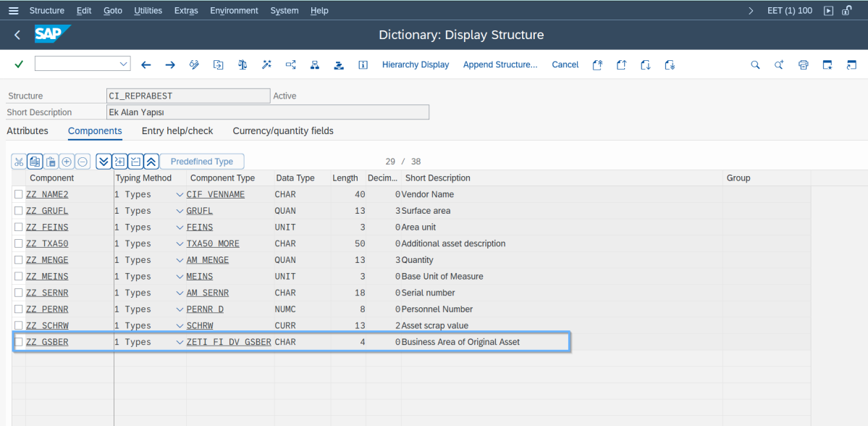Open the Utilities menu
Viewport: 868px width, 426px height.
tap(148, 11)
